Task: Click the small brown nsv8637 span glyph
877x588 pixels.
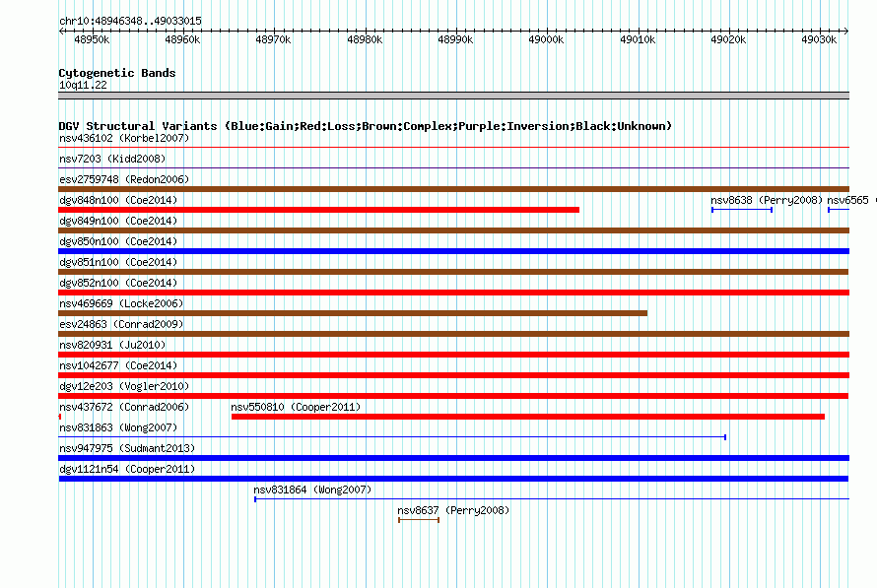Action: pyautogui.click(x=419, y=520)
